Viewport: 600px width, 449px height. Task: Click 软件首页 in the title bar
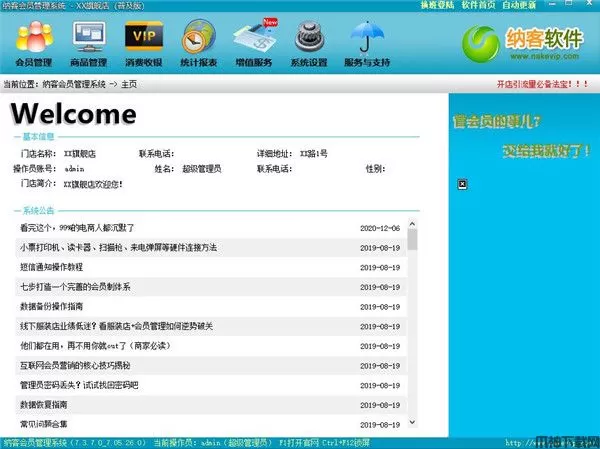point(478,5)
